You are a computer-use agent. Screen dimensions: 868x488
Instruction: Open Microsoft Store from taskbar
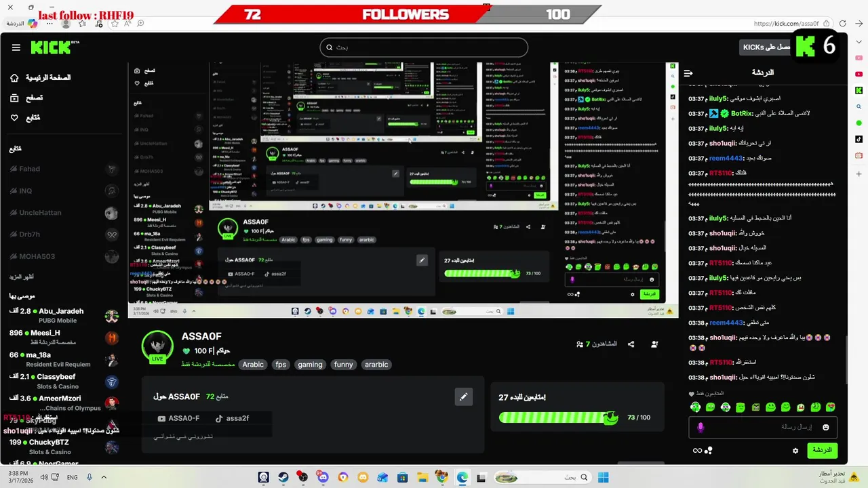402,478
